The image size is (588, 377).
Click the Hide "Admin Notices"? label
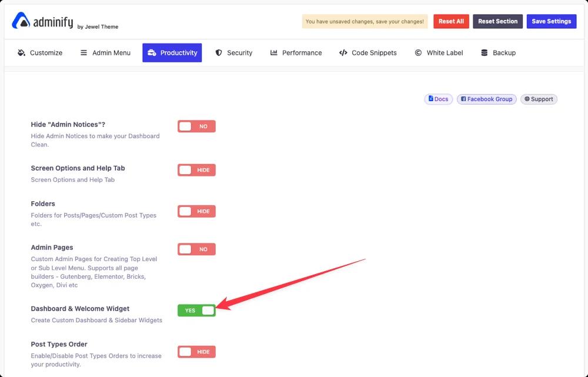[68, 124]
